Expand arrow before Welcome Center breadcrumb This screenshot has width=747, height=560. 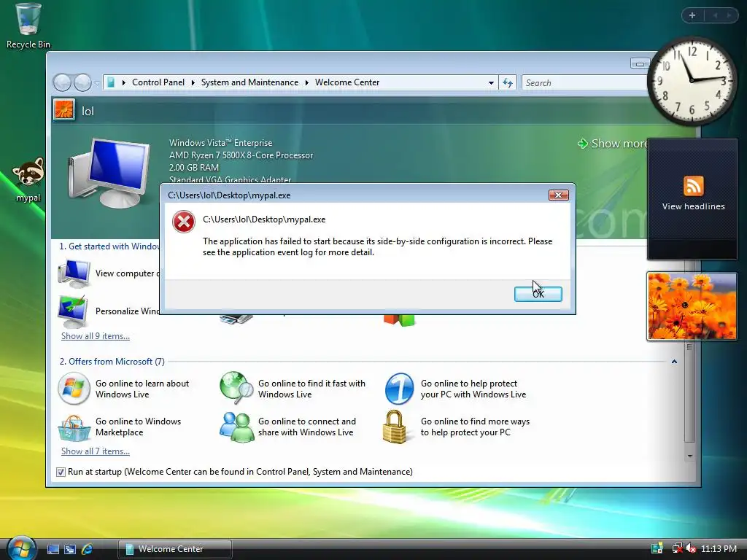coord(307,83)
